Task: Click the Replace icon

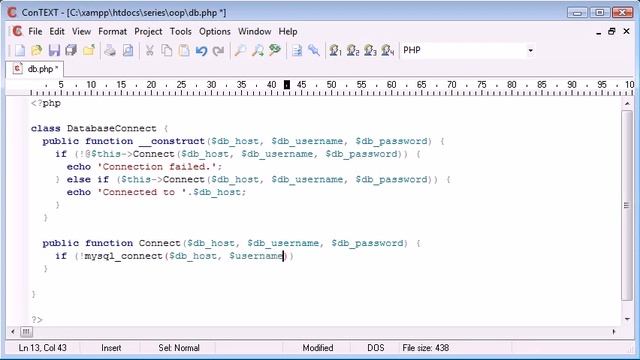Action: coord(275,51)
